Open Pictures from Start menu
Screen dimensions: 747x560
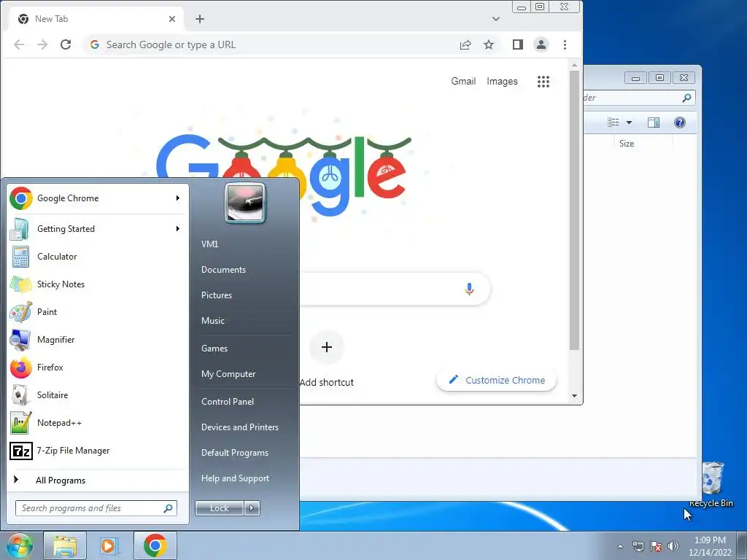coord(217,295)
